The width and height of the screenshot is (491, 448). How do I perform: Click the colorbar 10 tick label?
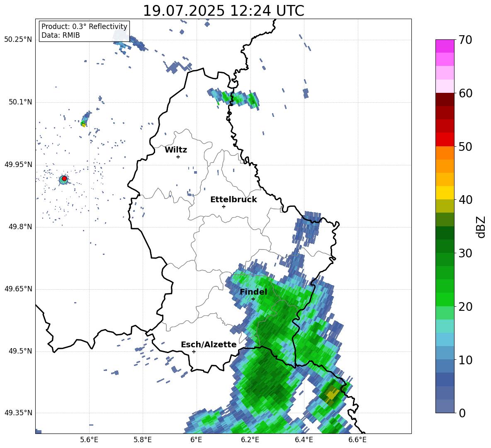(x=465, y=360)
